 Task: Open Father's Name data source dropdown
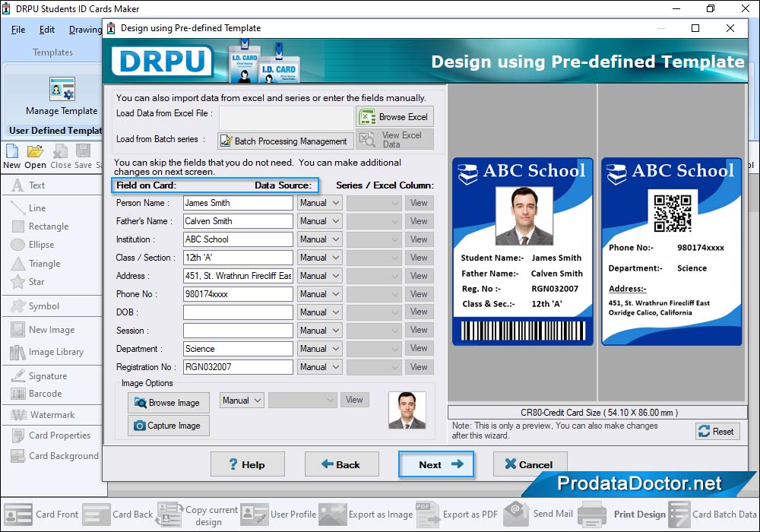(319, 221)
